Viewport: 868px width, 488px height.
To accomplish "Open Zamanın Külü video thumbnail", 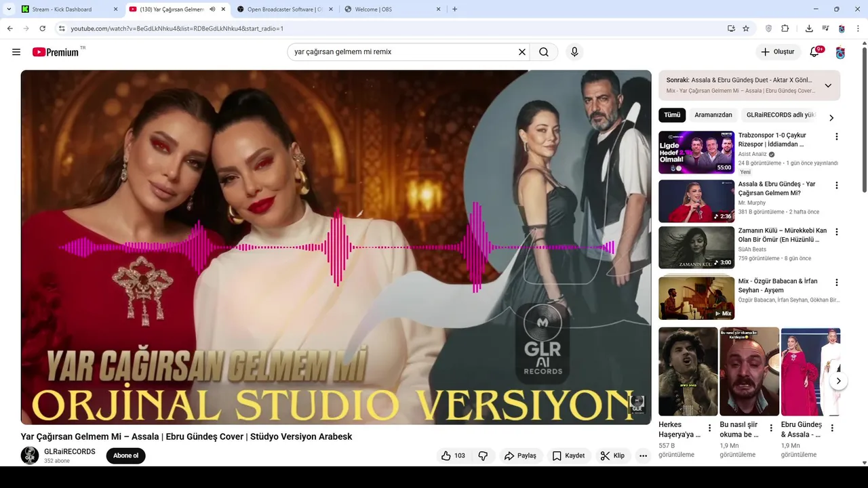I will click(x=696, y=247).
